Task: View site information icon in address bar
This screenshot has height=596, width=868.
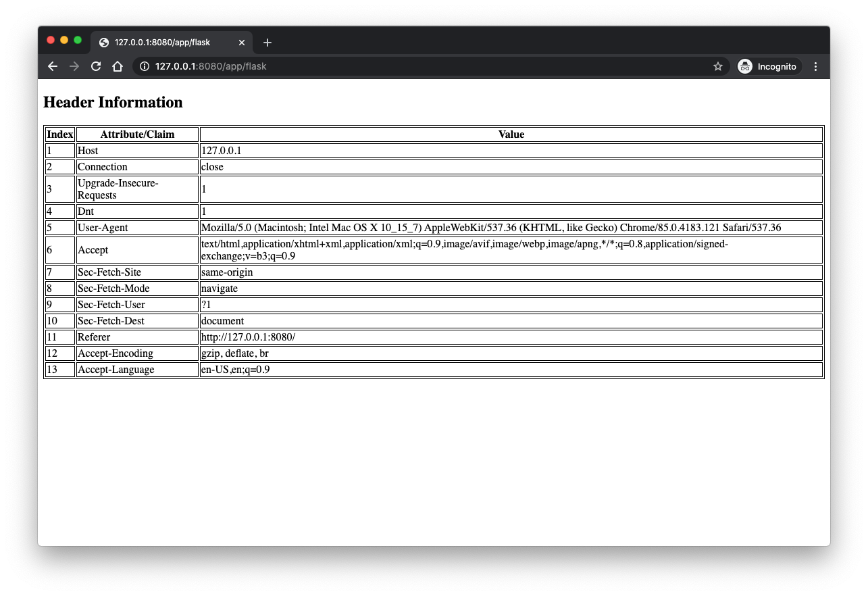Action: coord(144,66)
